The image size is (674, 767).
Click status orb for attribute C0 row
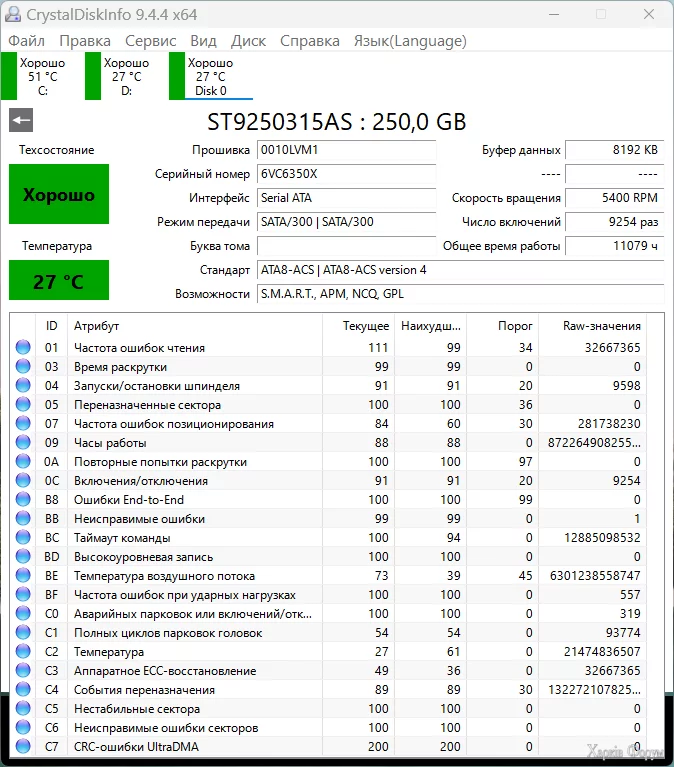click(23, 613)
